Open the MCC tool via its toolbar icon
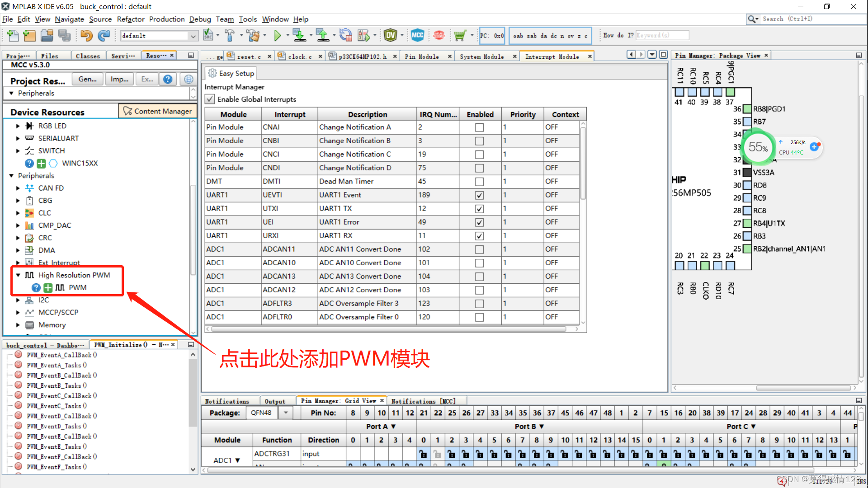The height and width of the screenshot is (488, 868). (418, 35)
